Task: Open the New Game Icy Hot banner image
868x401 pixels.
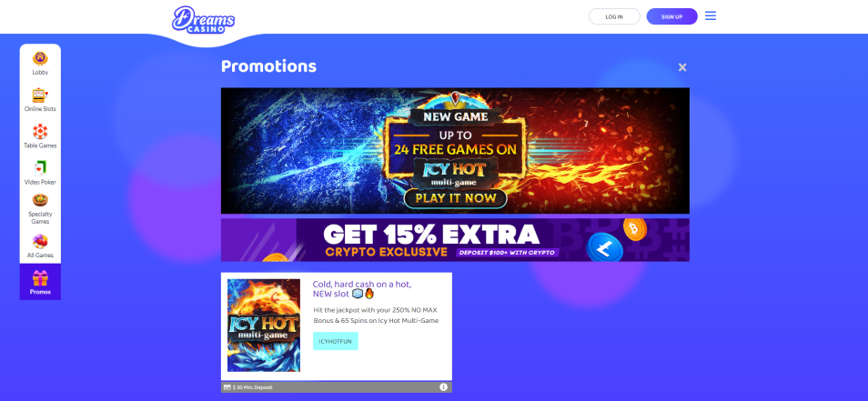Action: point(455,150)
